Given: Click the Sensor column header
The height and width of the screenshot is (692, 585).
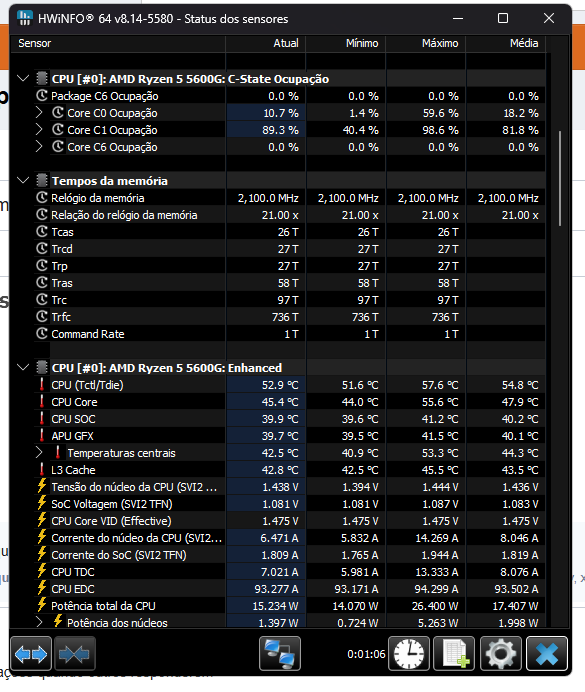Looking at the screenshot, I should coord(118,43).
